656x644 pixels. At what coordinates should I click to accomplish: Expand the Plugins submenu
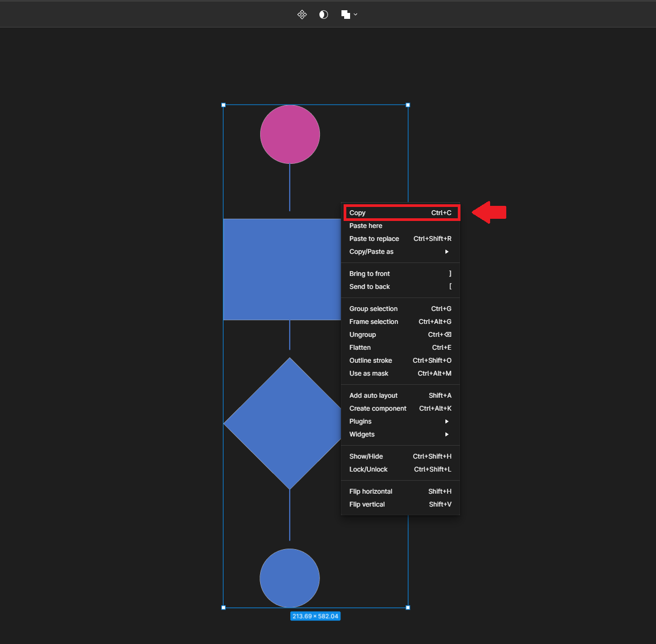coord(399,421)
